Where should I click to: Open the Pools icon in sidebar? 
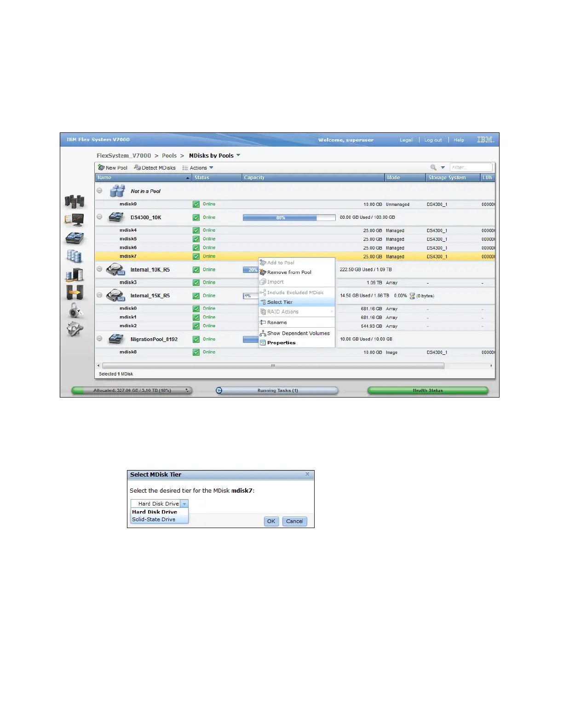point(75,238)
